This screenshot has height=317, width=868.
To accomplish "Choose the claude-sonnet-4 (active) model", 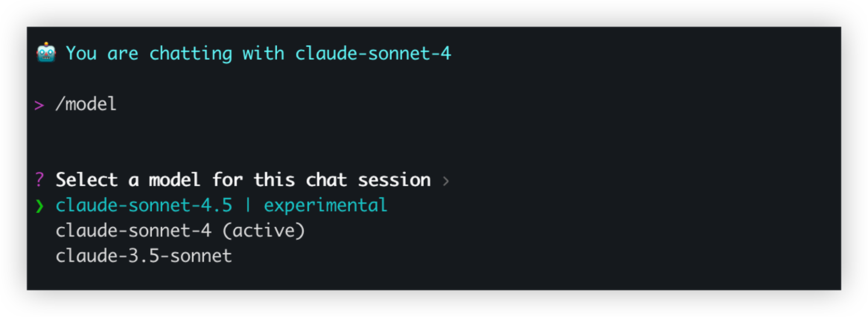I will 134,231.
